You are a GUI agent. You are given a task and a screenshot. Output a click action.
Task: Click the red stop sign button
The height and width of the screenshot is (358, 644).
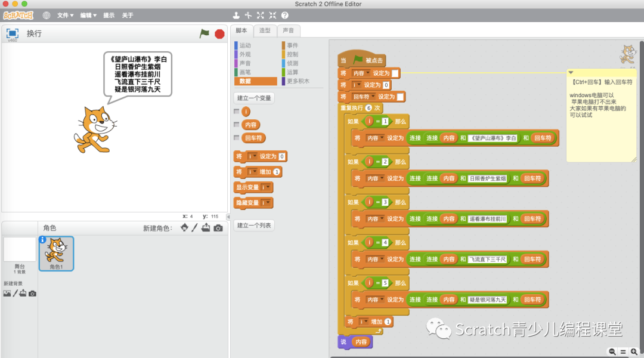(219, 34)
